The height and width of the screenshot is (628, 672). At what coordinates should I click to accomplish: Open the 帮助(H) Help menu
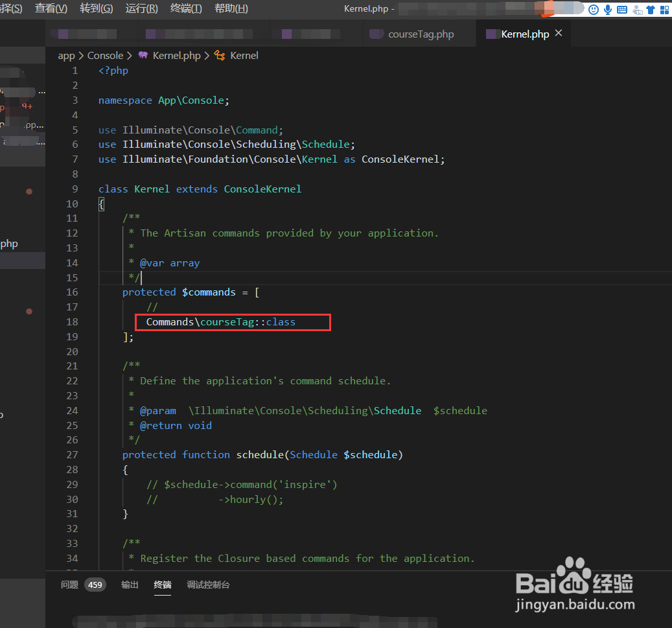231,8
